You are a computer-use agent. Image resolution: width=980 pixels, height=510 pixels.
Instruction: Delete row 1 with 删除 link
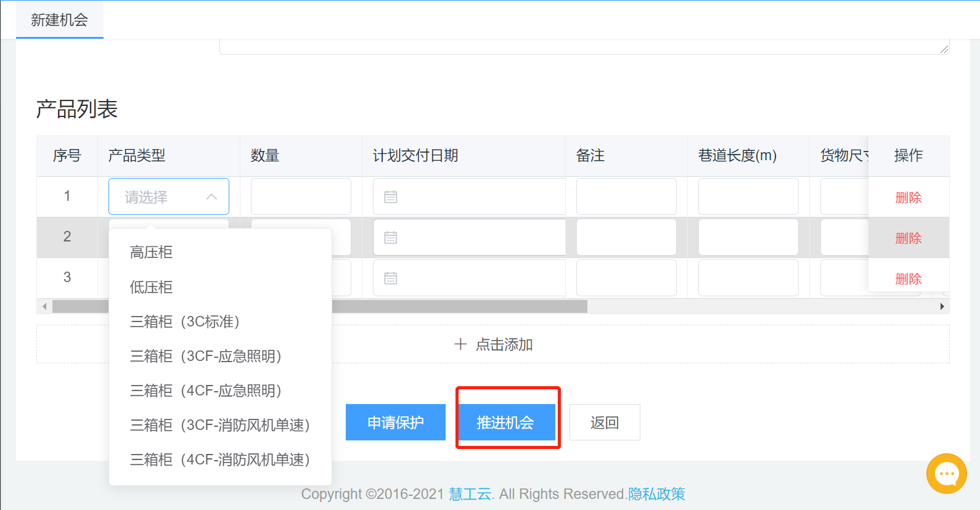pos(908,198)
